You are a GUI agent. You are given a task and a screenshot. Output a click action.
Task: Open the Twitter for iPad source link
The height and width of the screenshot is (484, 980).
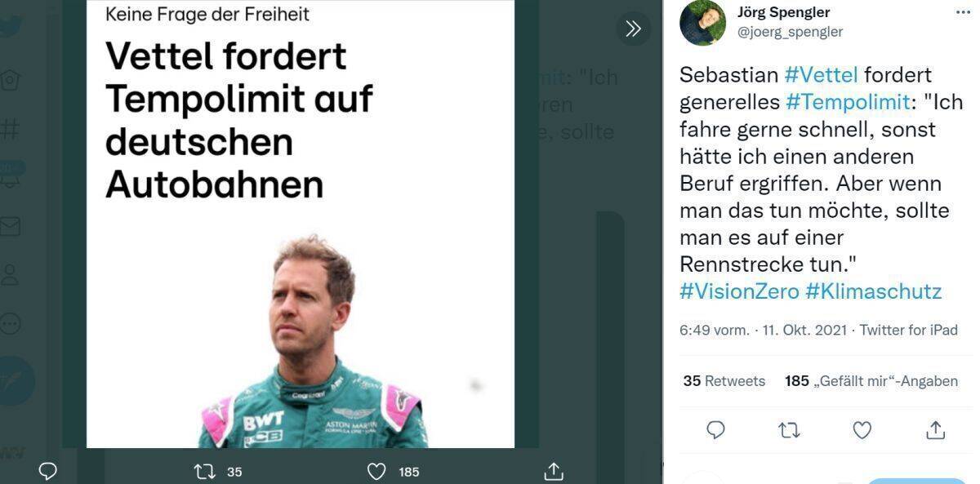[908, 331]
